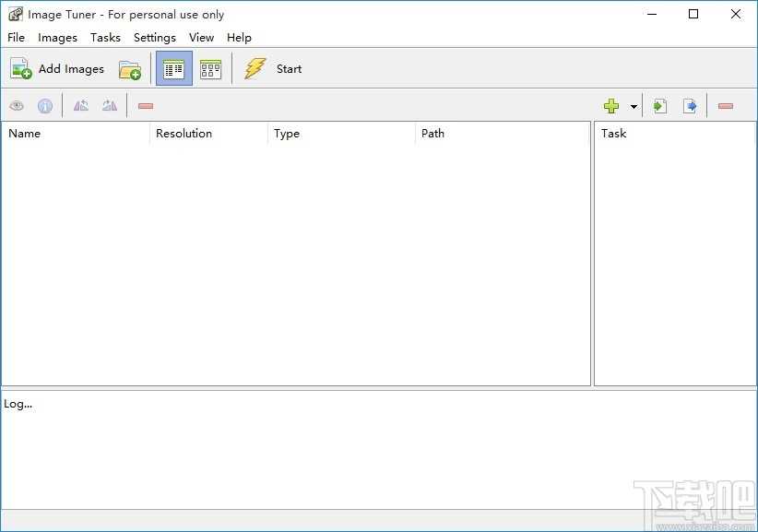Open the File menu
The height and width of the screenshot is (532, 758).
[x=16, y=38]
